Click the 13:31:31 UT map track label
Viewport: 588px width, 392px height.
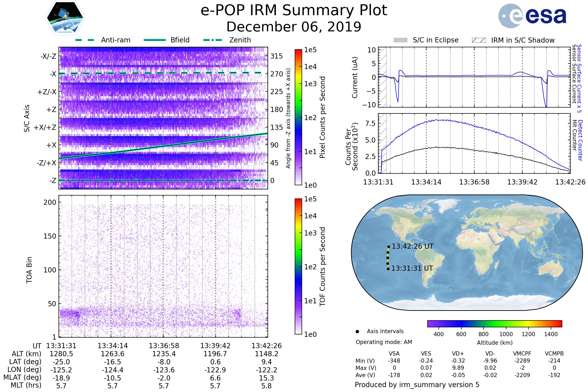click(412, 269)
